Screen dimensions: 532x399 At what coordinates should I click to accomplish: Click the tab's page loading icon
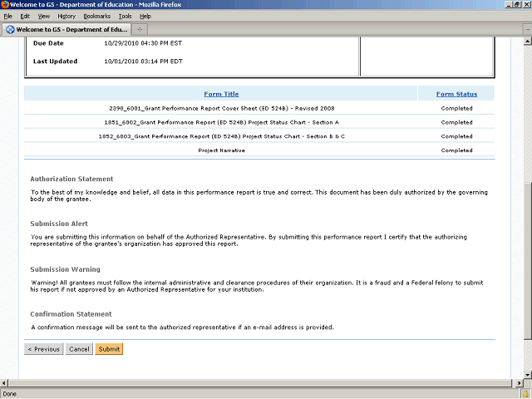point(10,30)
